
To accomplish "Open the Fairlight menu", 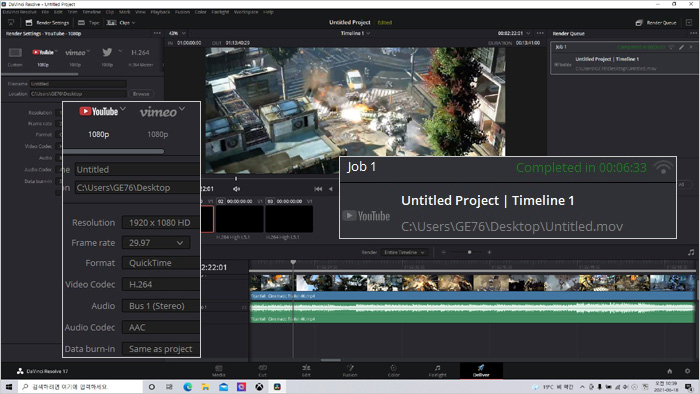I will tap(220, 12).
